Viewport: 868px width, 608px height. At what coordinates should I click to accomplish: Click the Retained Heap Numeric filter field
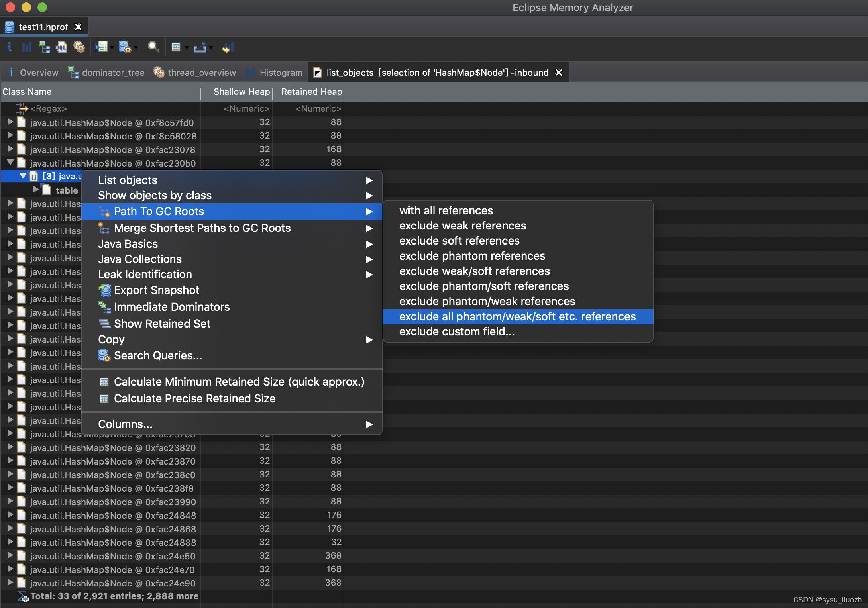[x=308, y=109]
